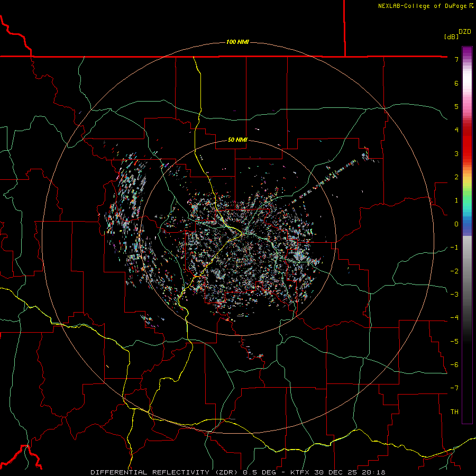This screenshot has height=476, width=476.
Task: Click the 7 value on the color scale
Action: click(456, 59)
